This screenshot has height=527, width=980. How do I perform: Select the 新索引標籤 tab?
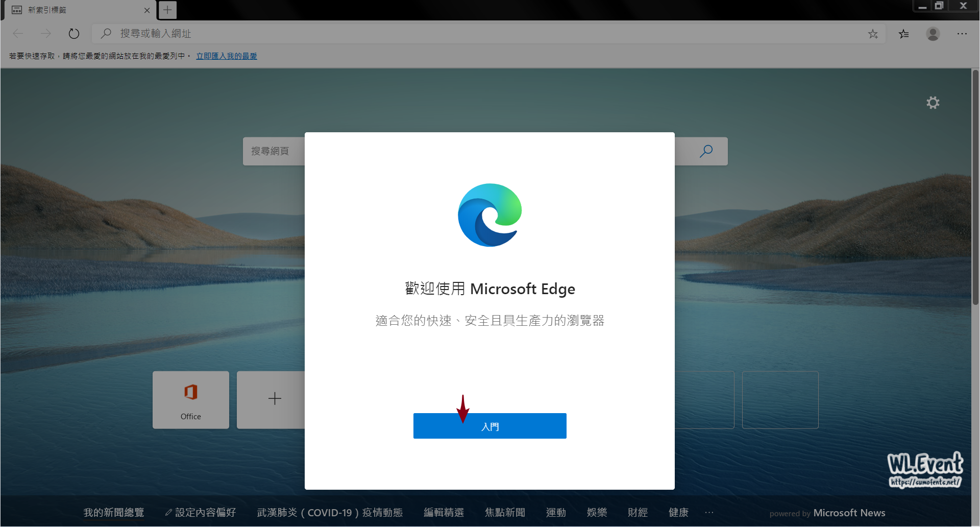tap(79, 10)
